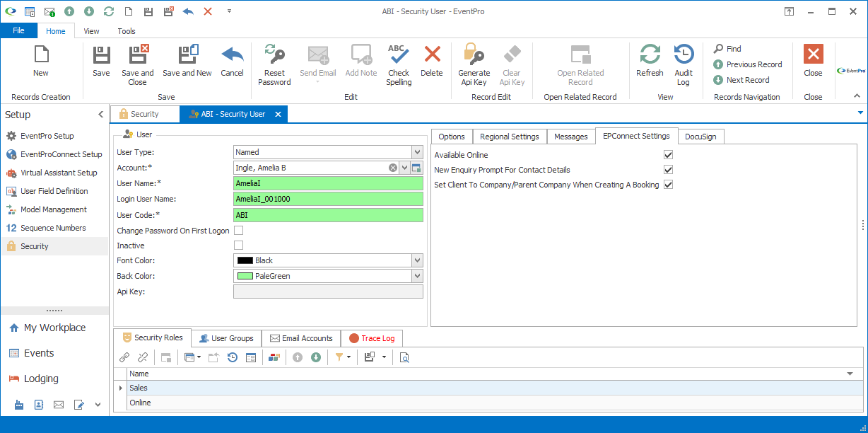Click the Refresh ribbon button
Viewport: 868px width, 433px height.
[650, 61]
